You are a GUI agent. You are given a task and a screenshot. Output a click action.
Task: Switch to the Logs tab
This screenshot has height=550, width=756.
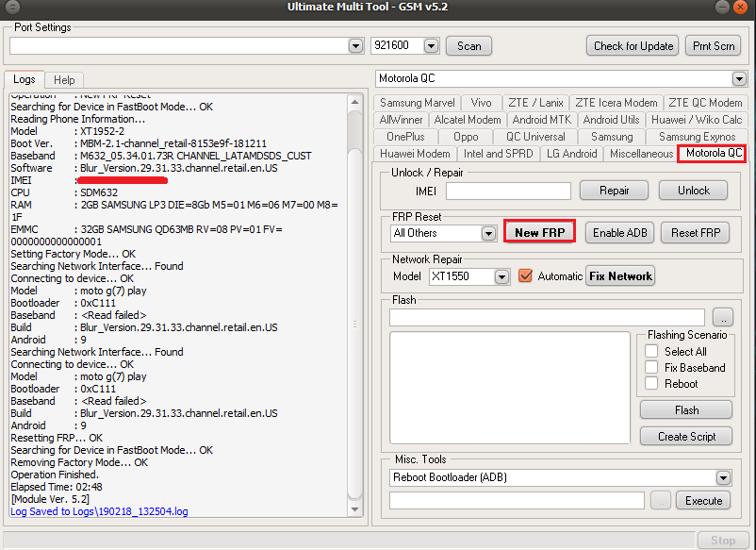[25, 79]
